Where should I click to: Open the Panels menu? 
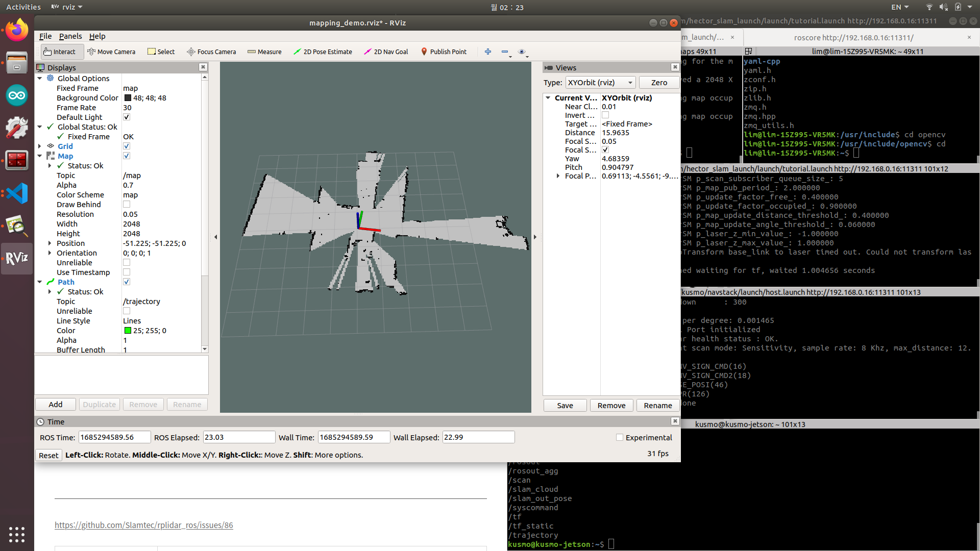pyautogui.click(x=70, y=36)
